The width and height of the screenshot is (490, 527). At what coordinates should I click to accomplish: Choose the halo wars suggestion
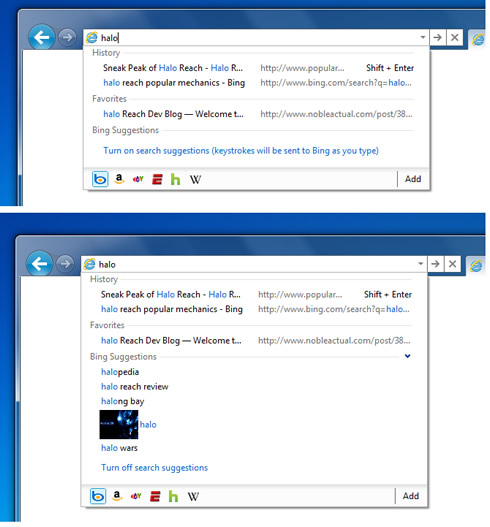(119, 448)
